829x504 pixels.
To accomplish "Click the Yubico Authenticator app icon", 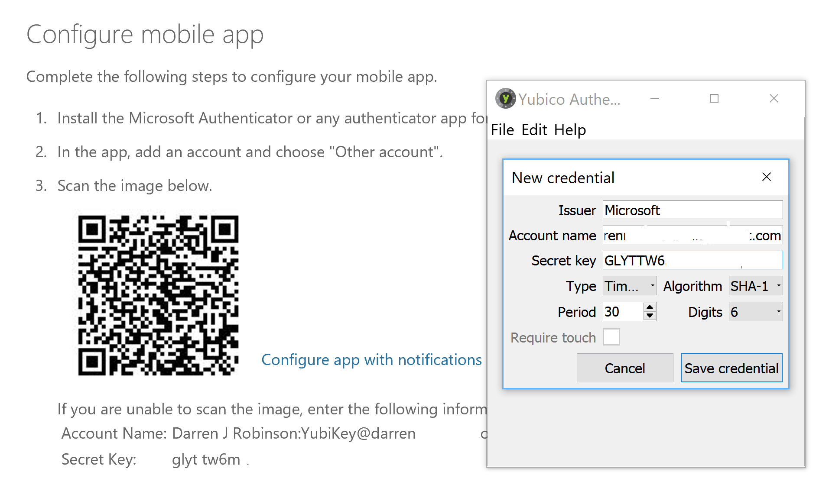I will (505, 99).
